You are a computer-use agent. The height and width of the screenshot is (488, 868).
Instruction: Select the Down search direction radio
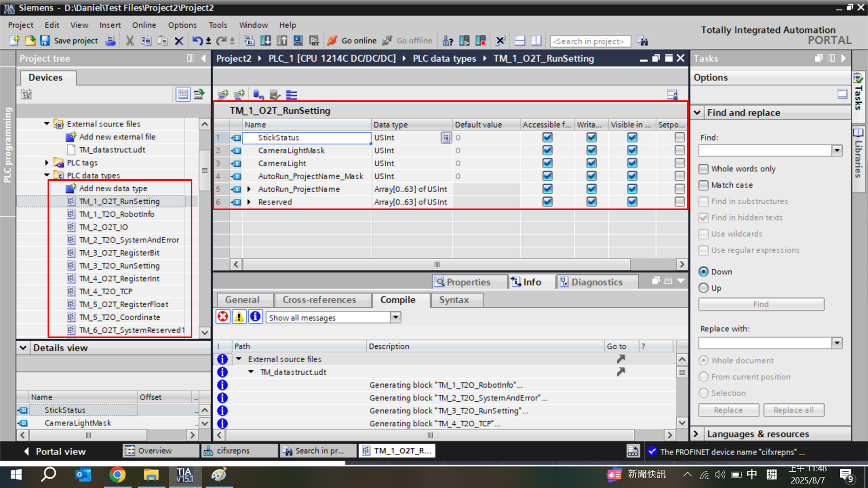point(703,272)
